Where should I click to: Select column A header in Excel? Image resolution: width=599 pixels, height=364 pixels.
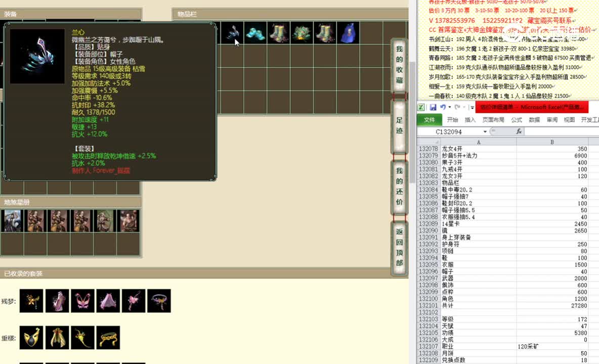[478, 142]
